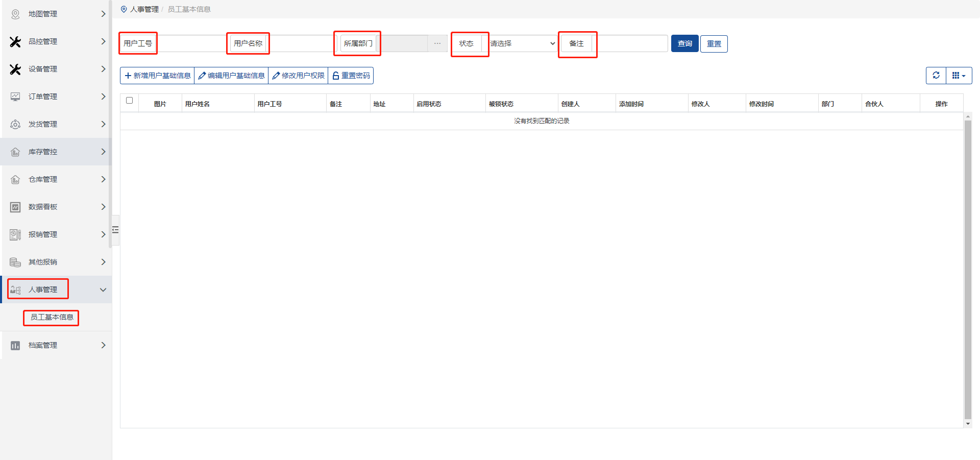Image resolution: width=980 pixels, height=460 pixels.
Task: Click the 档案管理 chart icon
Action: tap(15, 345)
